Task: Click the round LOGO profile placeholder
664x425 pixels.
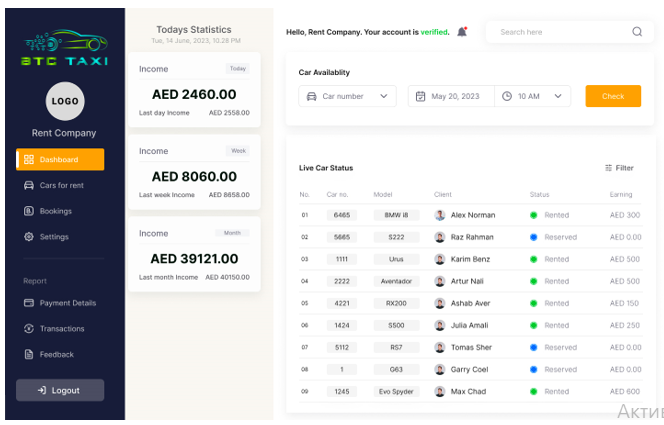Action: 65,101
